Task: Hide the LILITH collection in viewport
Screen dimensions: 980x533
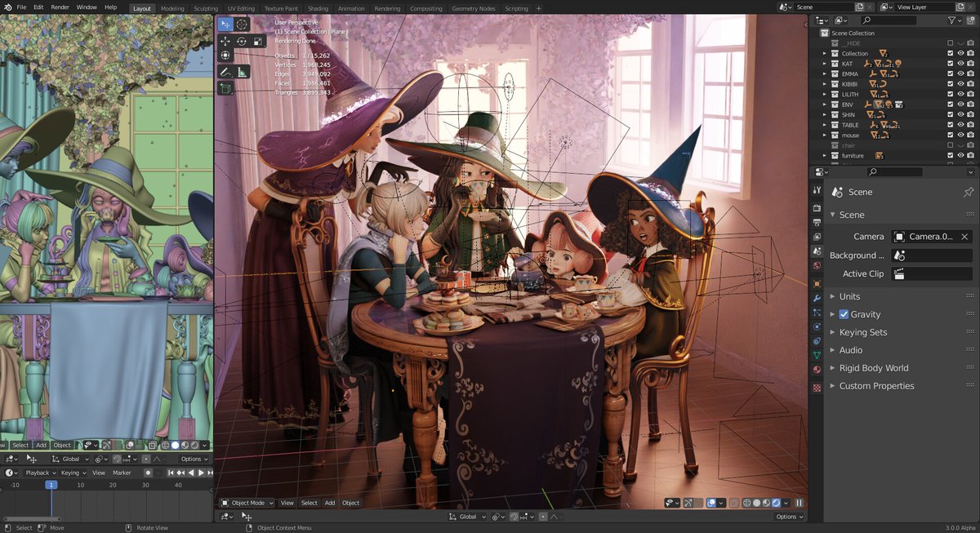Action: [960, 94]
